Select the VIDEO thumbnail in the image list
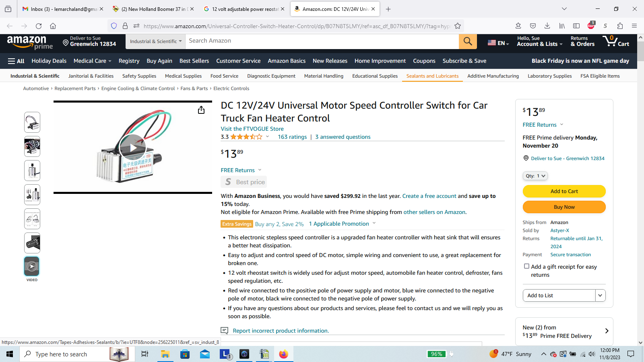Screen dimensions: 644x362 [x=32, y=266]
